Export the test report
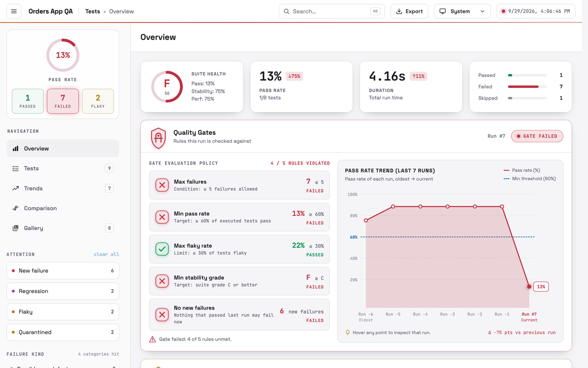 tap(410, 11)
